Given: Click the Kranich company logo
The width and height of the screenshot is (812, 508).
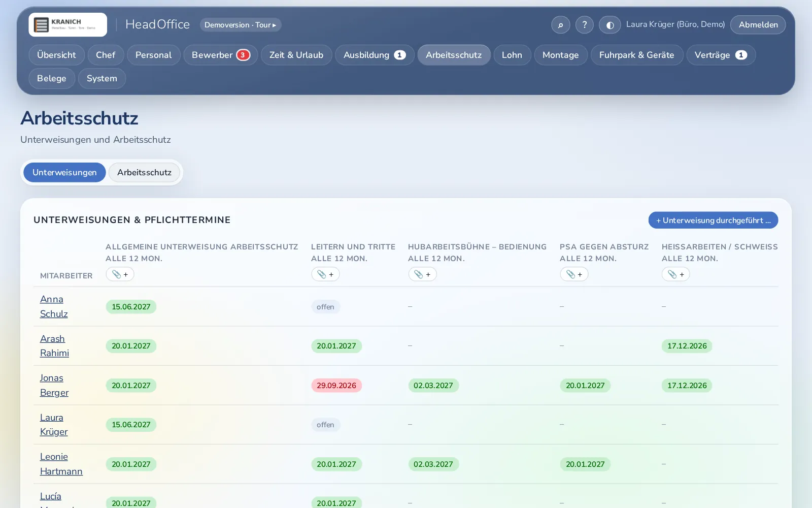Looking at the screenshot, I should [67, 24].
